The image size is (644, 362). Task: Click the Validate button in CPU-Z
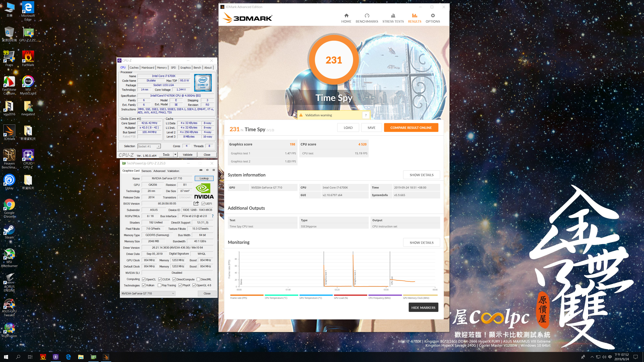187,155
